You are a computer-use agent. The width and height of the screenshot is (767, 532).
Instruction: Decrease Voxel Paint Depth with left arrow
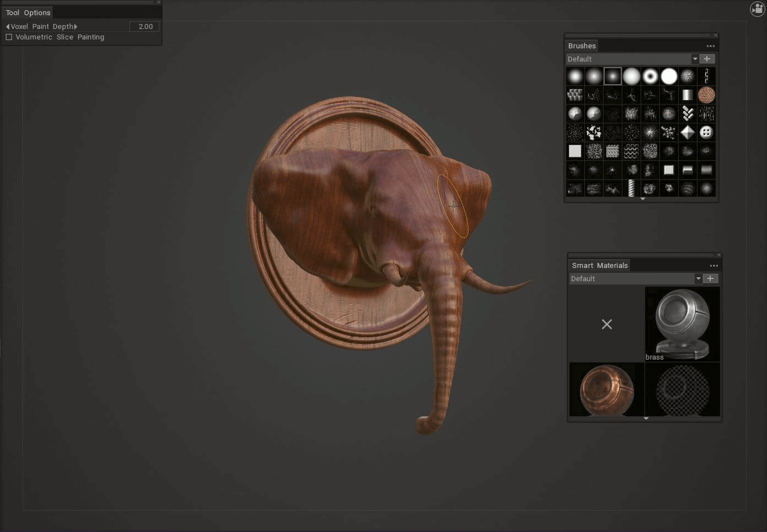point(8,26)
